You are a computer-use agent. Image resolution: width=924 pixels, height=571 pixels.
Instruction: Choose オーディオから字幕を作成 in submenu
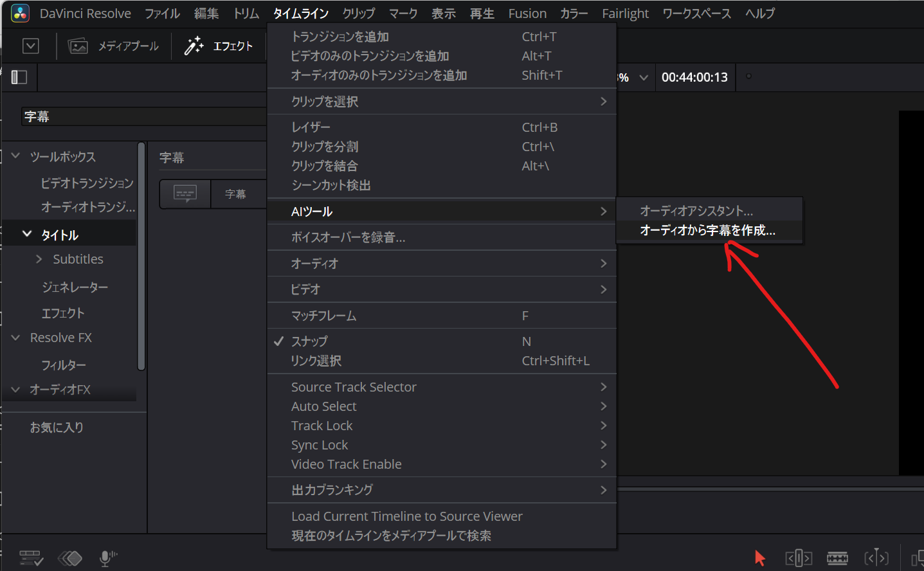[707, 230]
